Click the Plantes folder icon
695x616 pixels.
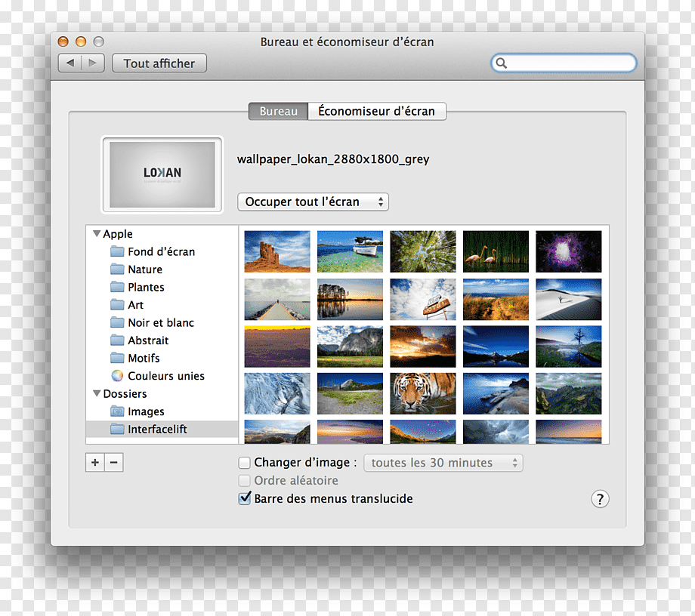click(117, 287)
